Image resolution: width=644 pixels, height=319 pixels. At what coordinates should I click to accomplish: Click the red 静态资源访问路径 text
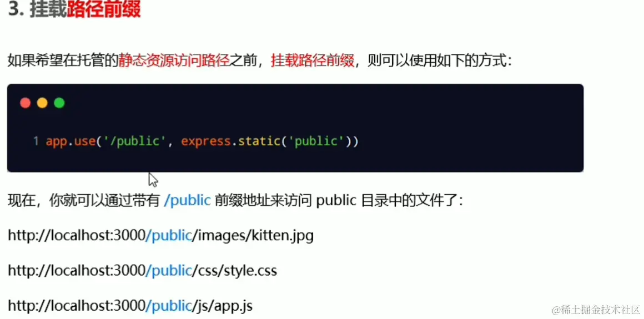click(x=173, y=62)
